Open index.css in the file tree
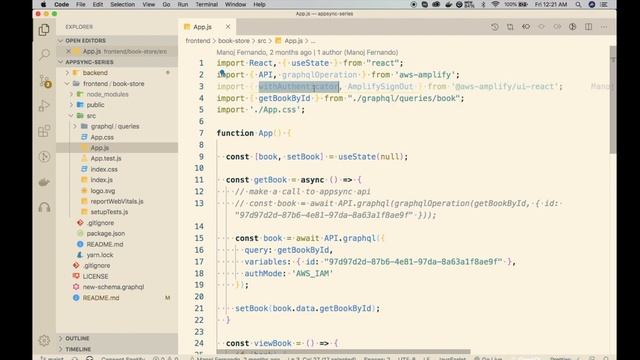 [x=104, y=169]
